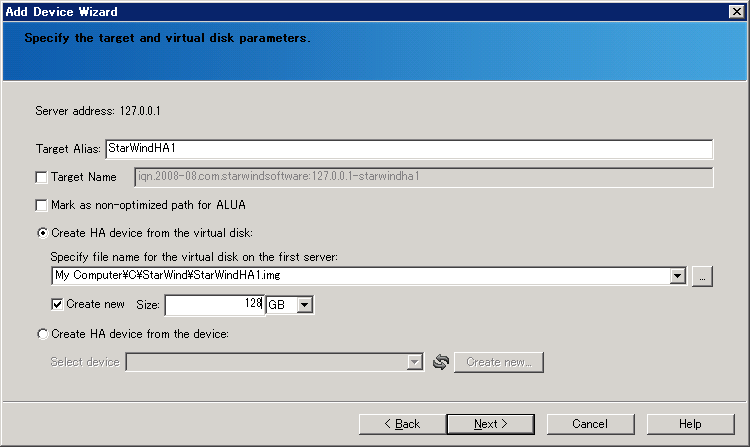
Task: Cancel the wizard
Action: (x=590, y=424)
